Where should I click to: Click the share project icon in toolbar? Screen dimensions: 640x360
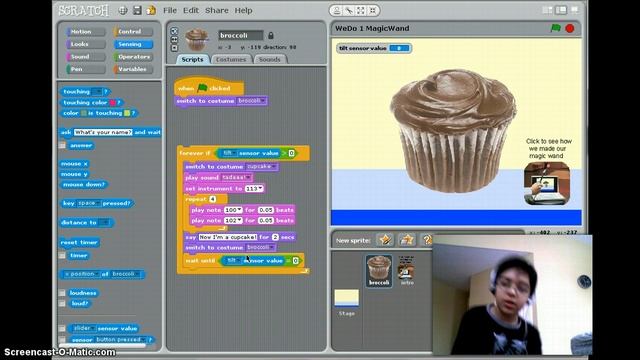(151, 10)
